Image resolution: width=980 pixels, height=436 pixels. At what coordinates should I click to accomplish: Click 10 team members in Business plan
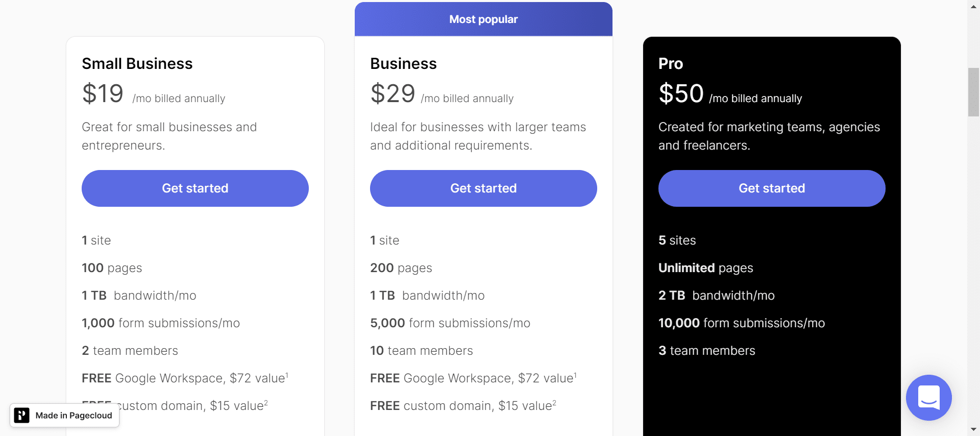coord(422,351)
